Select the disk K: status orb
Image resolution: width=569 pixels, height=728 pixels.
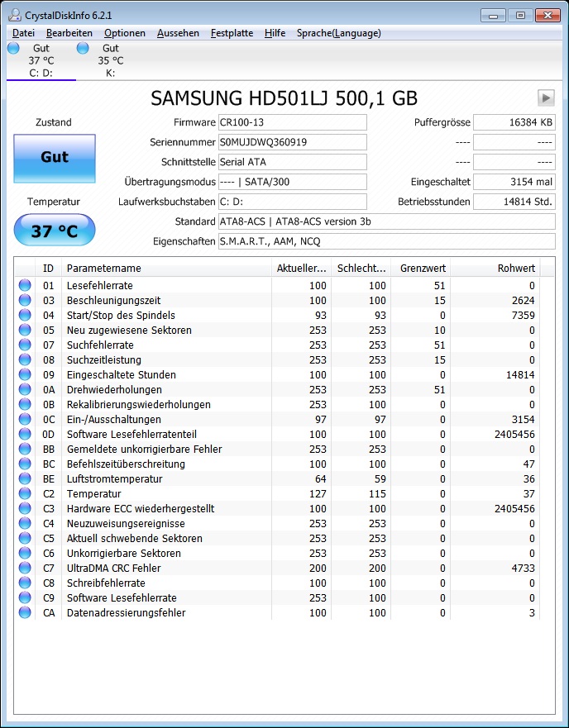coord(83,48)
